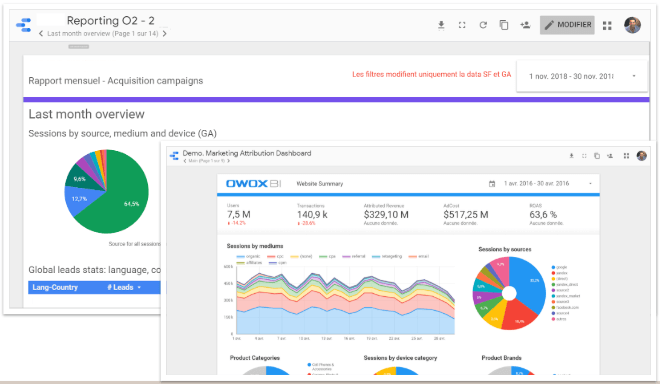660x384 pixels.
Task: Select google in sources legend
Action: (559, 267)
